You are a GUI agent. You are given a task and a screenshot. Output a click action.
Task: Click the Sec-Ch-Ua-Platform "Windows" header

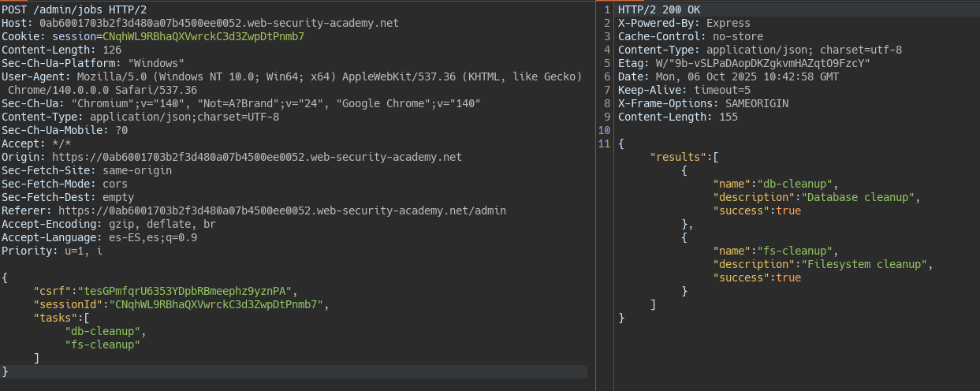pyautogui.click(x=93, y=63)
